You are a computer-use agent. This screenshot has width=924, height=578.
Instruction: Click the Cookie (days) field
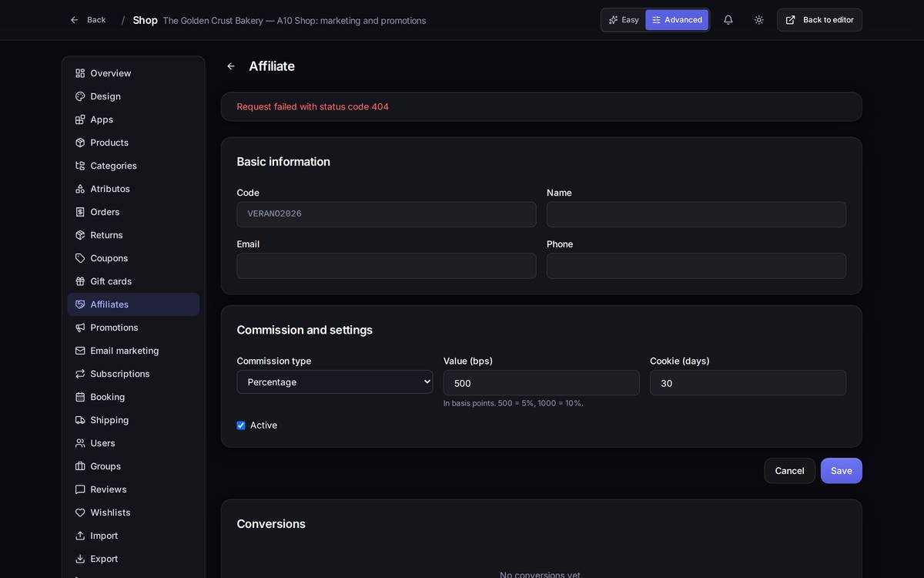click(x=748, y=383)
